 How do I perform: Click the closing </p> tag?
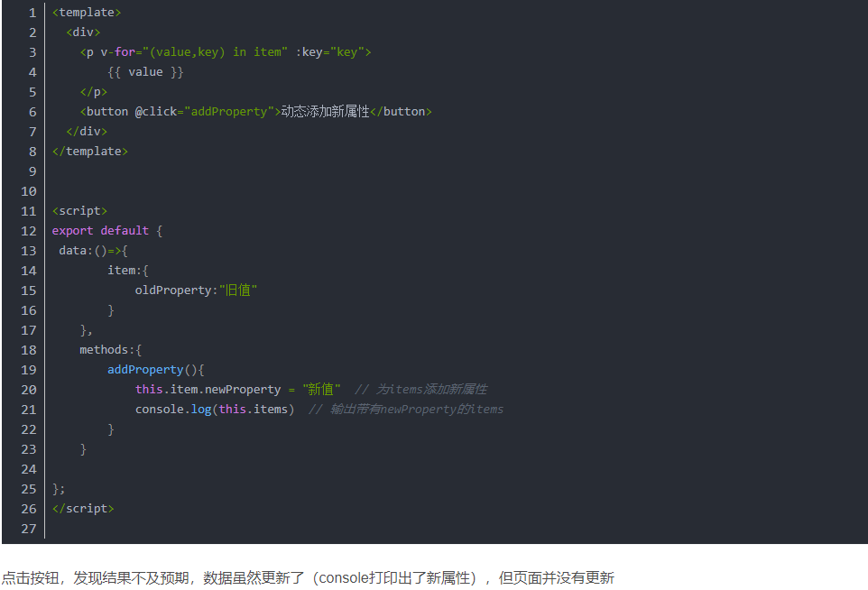click(x=94, y=92)
